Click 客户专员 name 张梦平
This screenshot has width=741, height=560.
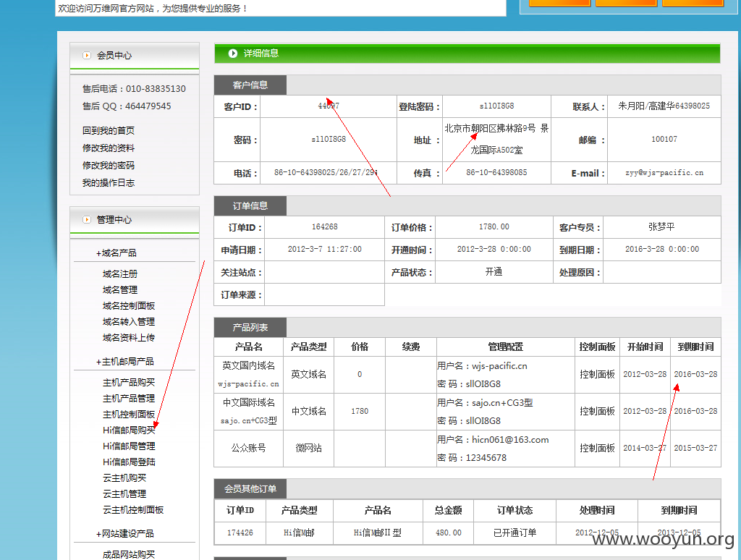pyautogui.click(x=661, y=227)
